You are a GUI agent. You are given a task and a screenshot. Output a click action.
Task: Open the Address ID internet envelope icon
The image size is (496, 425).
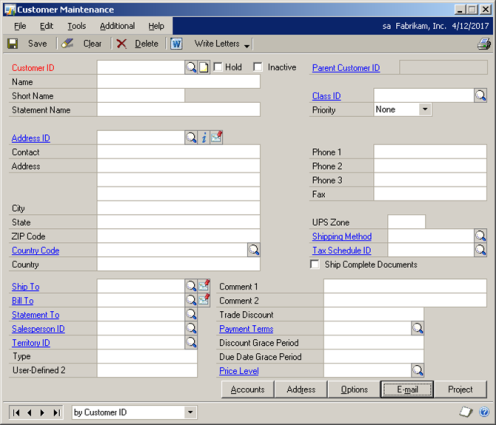tap(216, 137)
